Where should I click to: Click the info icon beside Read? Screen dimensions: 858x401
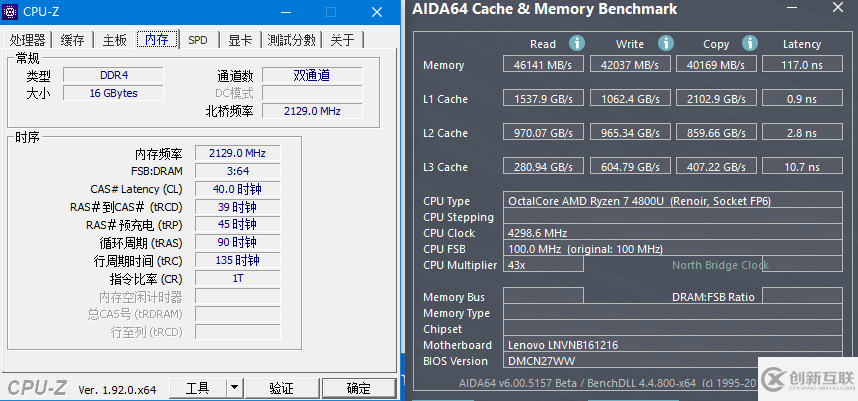[x=576, y=44]
